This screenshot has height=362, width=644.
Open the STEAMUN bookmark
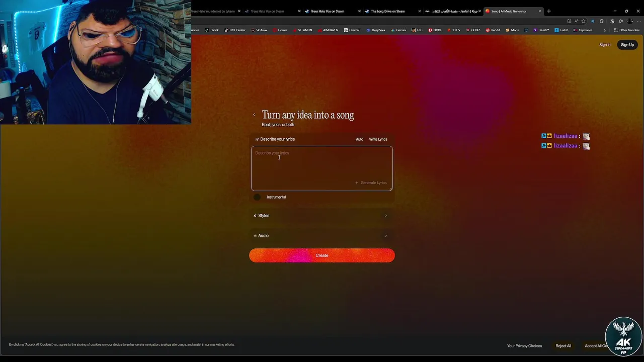point(302,30)
